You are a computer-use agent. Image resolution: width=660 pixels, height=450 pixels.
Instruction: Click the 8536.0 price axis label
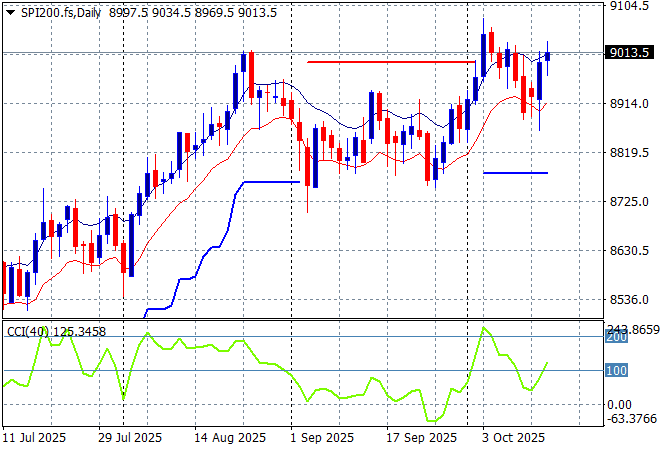pos(630,299)
